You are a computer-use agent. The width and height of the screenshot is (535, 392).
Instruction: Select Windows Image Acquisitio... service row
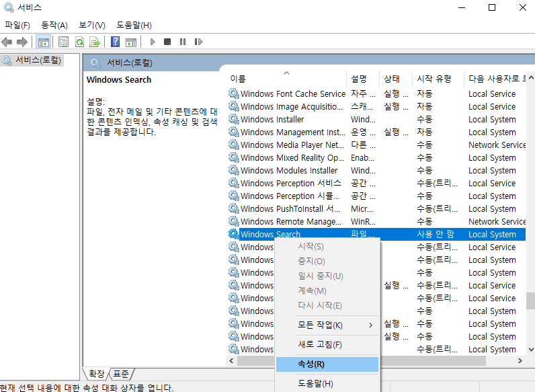(376, 106)
